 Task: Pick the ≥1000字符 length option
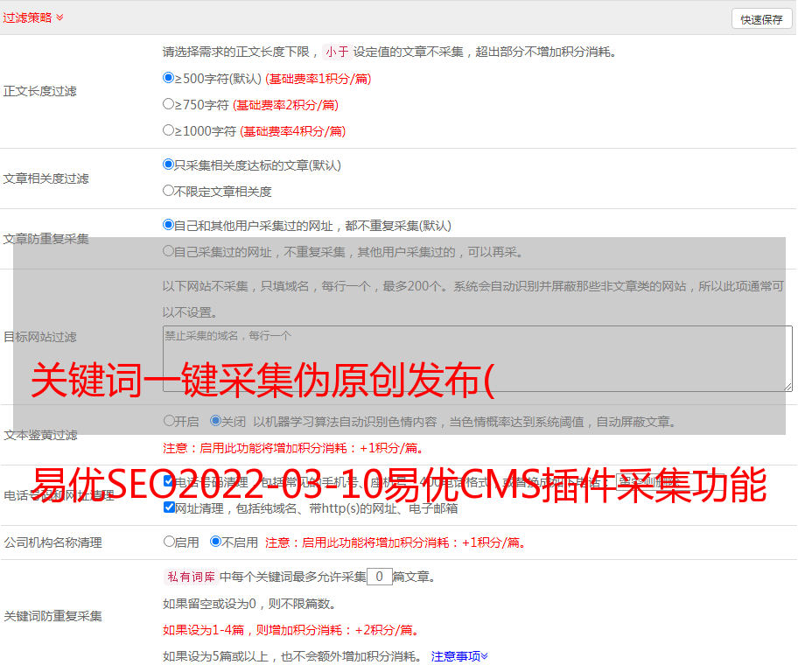[x=168, y=129]
